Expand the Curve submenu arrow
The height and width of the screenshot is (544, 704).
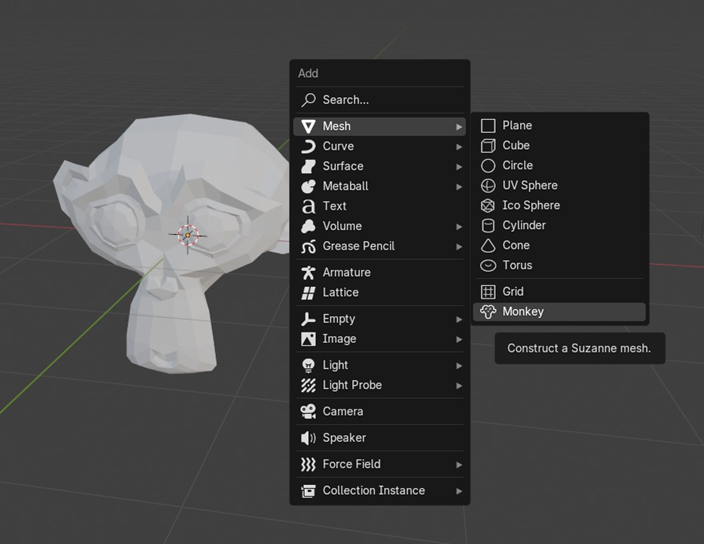pyautogui.click(x=459, y=147)
